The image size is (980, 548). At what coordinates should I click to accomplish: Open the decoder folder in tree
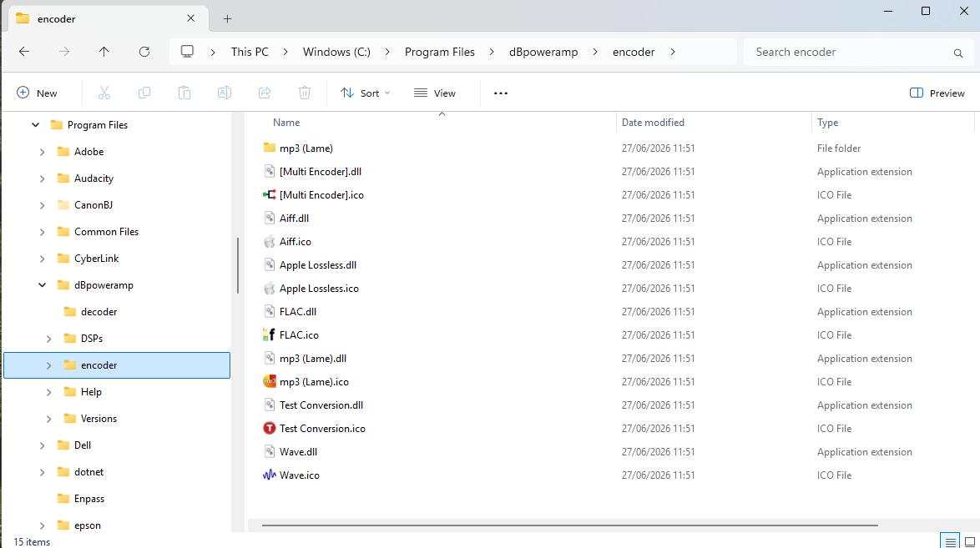coord(99,312)
